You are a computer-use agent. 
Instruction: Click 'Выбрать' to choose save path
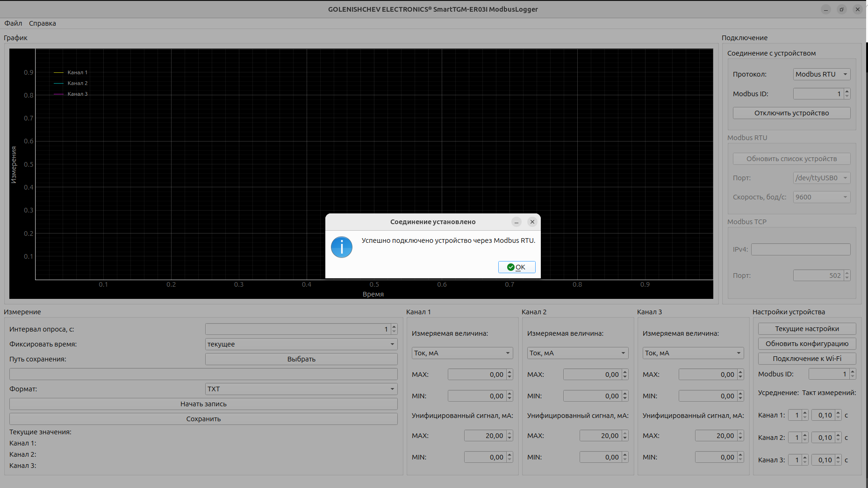tap(301, 359)
